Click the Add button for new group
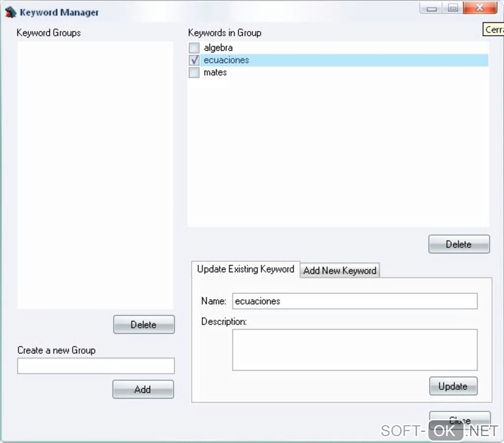This screenshot has width=504, height=443. click(x=143, y=389)
